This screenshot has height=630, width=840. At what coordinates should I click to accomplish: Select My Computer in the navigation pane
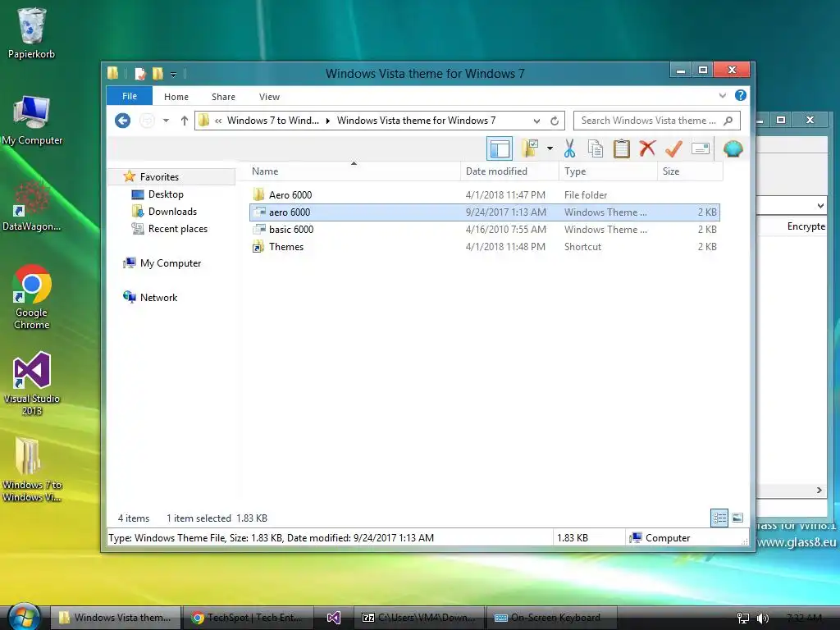[171, 263]
